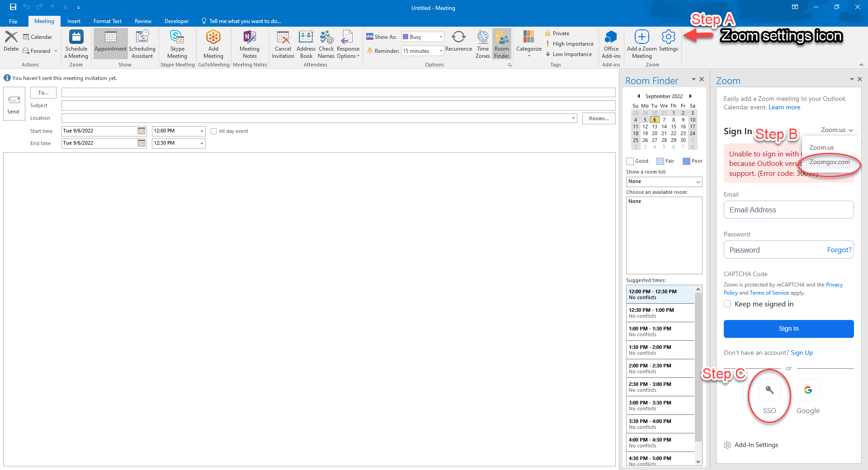Click the Delete meeting icon
Viewport: 868px width, 470px height.
pos(11,37)
